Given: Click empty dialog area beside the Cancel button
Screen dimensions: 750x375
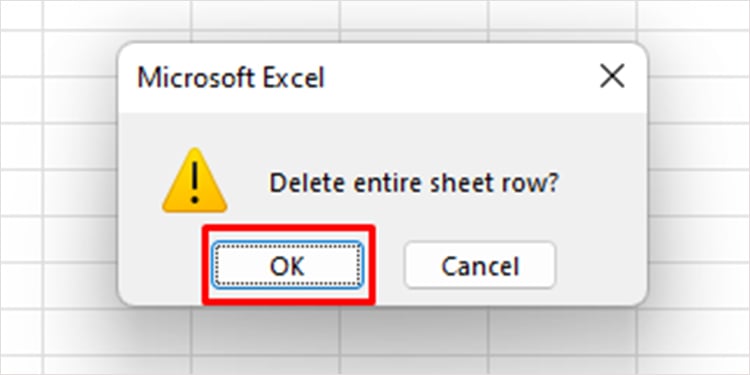Looking at the screenshot, I should click(x=600, y=265).
